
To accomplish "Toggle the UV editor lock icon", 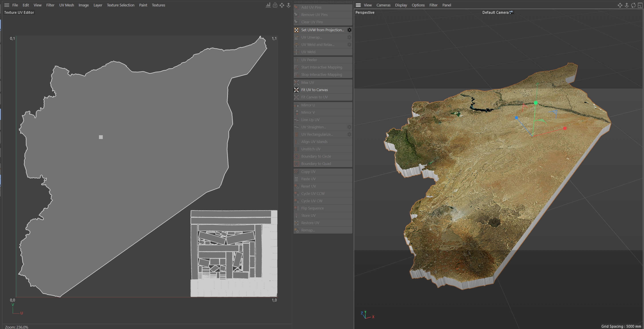I will pos(275,5).
